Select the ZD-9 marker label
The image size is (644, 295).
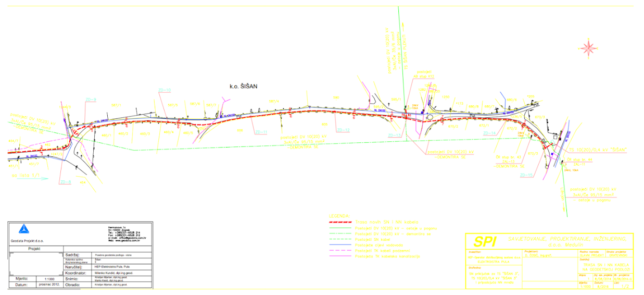[x=91, y=100]
